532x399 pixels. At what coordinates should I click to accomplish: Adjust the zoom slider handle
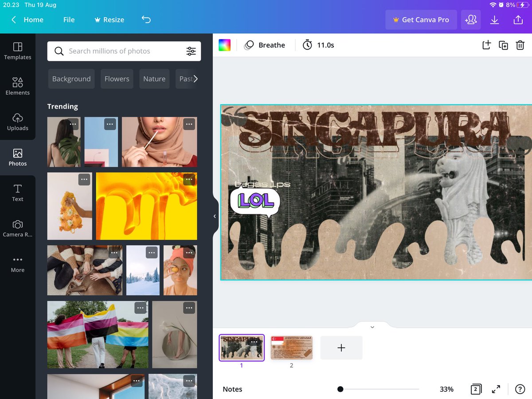click(x=340, y=389)
